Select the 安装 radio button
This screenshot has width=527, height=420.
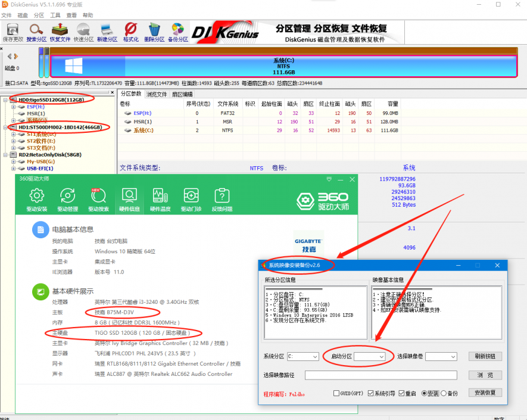[424, 393]
